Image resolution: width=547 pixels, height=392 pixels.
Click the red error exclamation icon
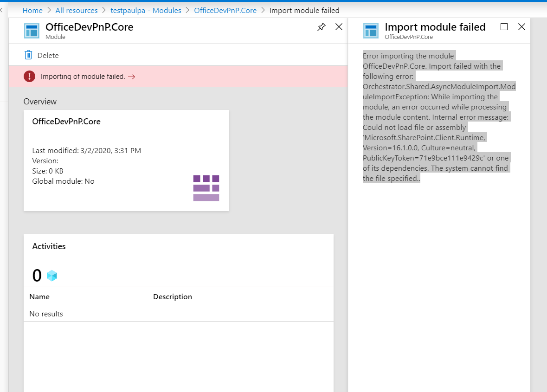[29, 77]
